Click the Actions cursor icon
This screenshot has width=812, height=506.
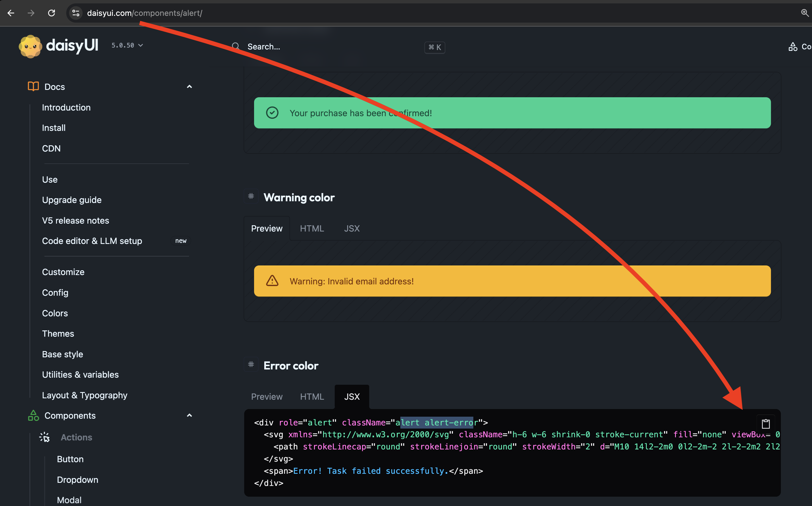point(44,437)
